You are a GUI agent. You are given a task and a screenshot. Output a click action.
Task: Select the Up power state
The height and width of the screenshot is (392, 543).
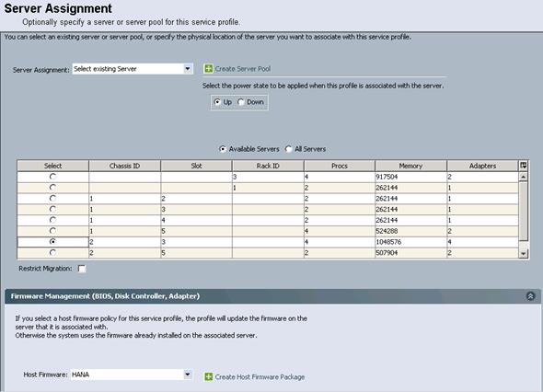(x=217, y=102)
